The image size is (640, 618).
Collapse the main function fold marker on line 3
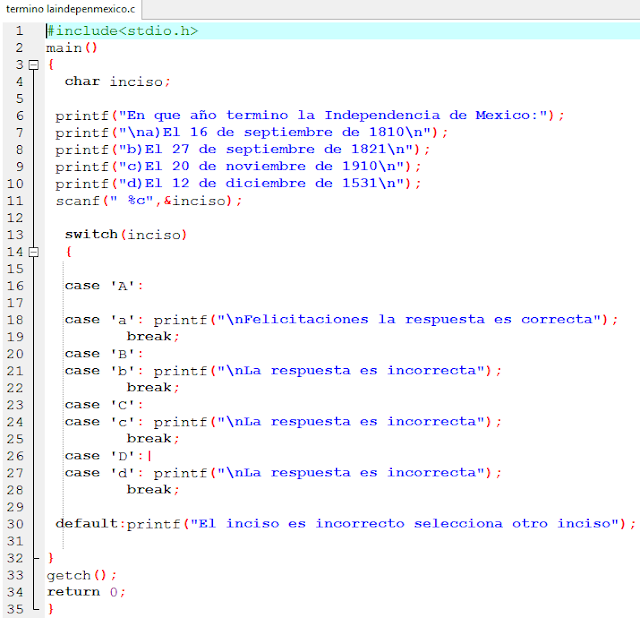(x=34, y=65)
